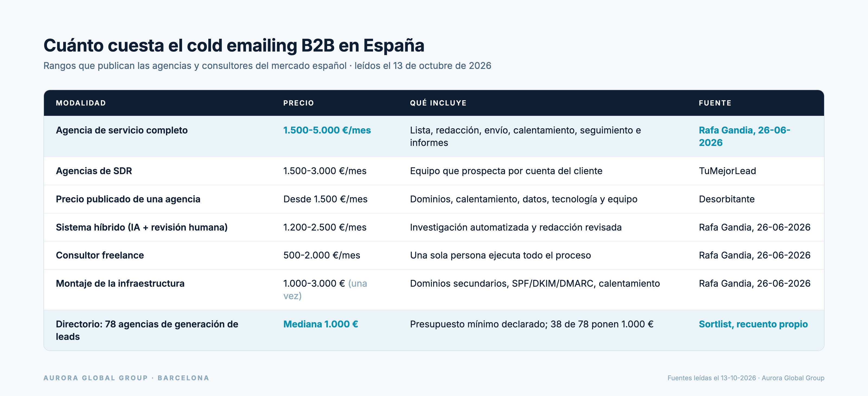This screenshot has height=396, width=868.
Task: Select 'Directorio: 78 agencias de generación de leads'
Action: pyautogui.click(x=147, y=330)
